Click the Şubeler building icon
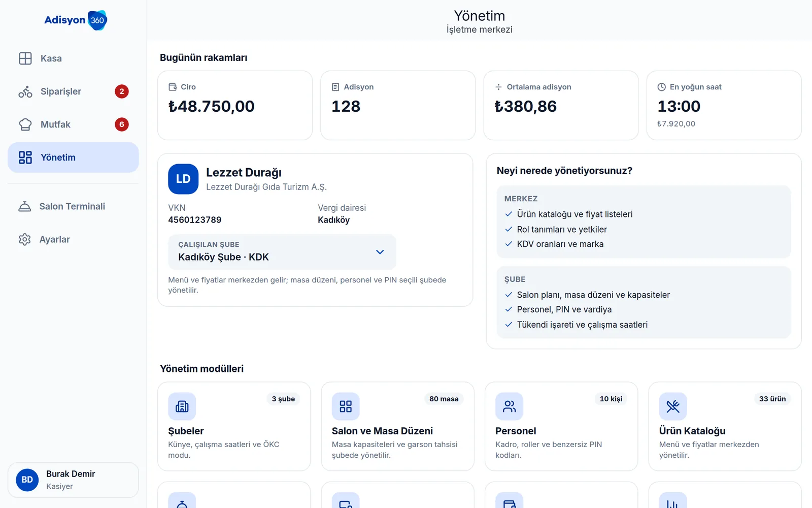Screen dimensions: 812x508 coord(182,406)
